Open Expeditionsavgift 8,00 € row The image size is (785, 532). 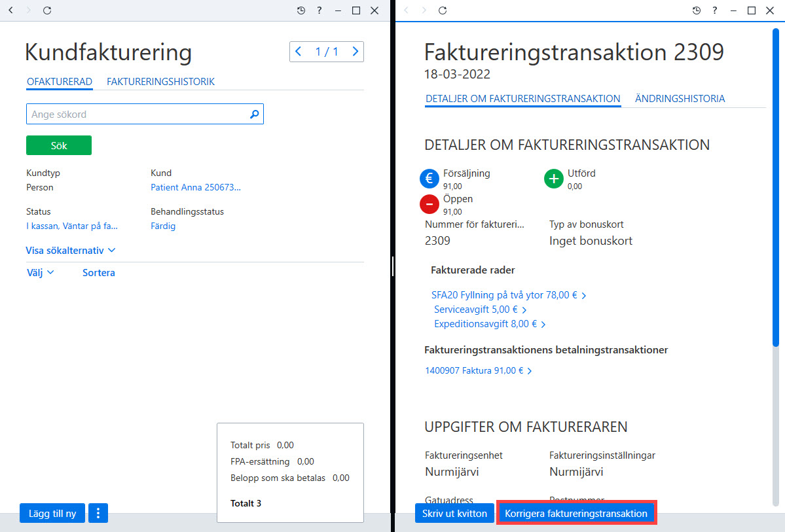490,324
